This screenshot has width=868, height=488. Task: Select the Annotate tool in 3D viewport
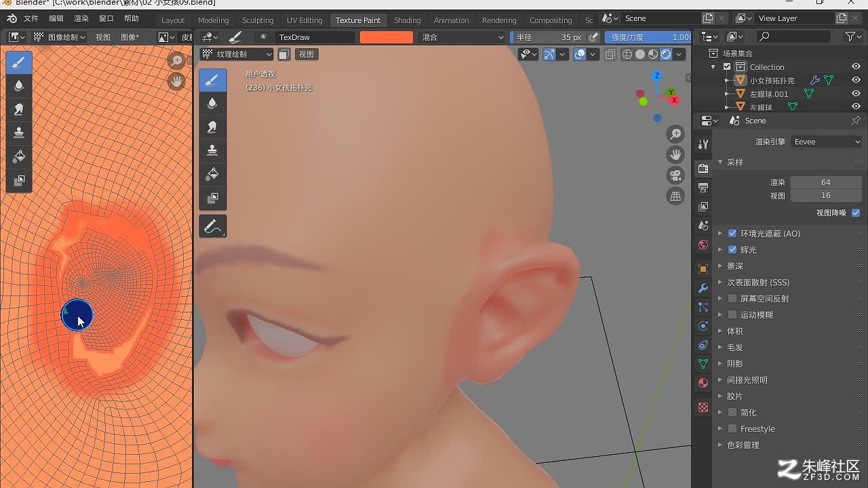tap(212, 226)
